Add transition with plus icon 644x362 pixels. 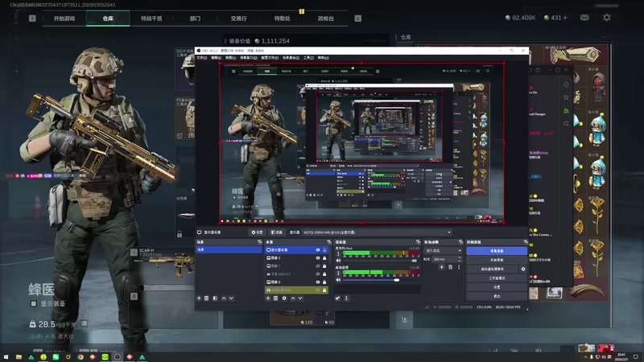441,267
